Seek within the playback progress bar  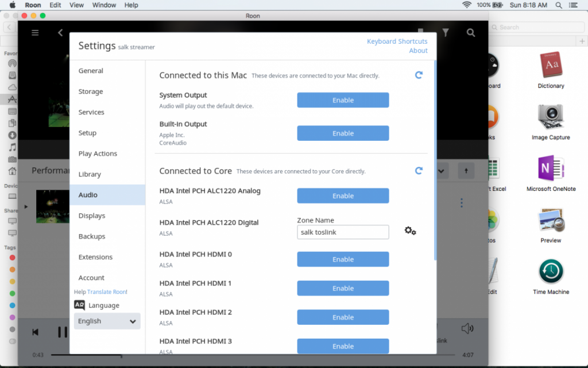coord(253,354)
